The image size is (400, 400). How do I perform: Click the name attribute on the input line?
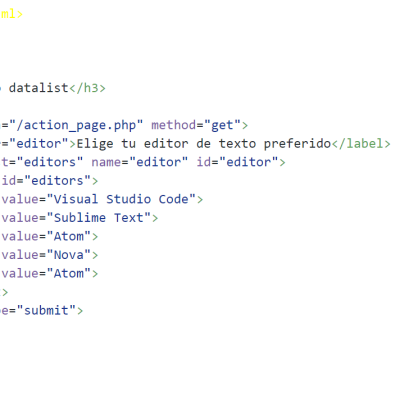pos(106,162)
